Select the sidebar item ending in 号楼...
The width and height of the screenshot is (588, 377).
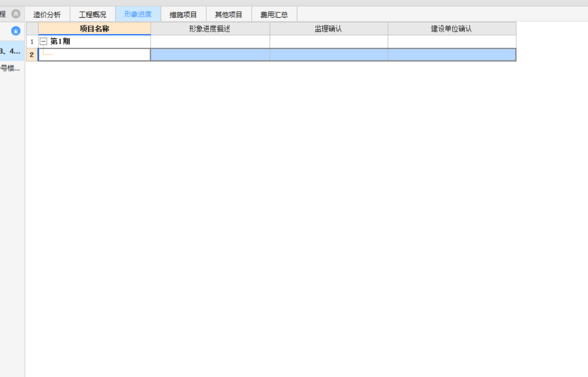pyautogui.click(x=12, y=69)
